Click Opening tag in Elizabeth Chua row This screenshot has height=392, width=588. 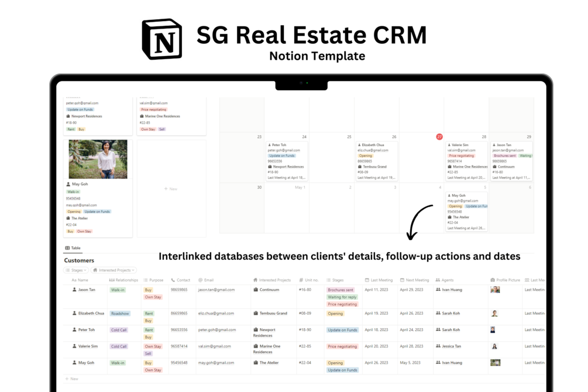(335, 314)
